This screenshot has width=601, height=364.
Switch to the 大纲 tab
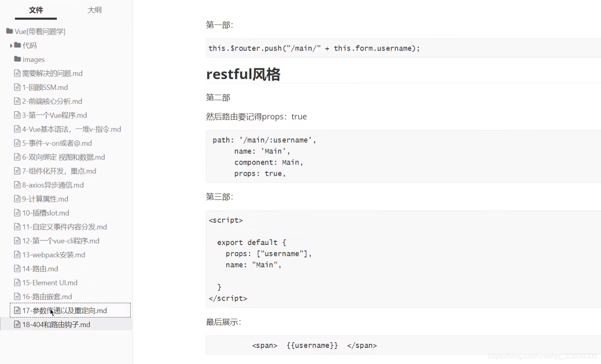[x=94, y=10]
